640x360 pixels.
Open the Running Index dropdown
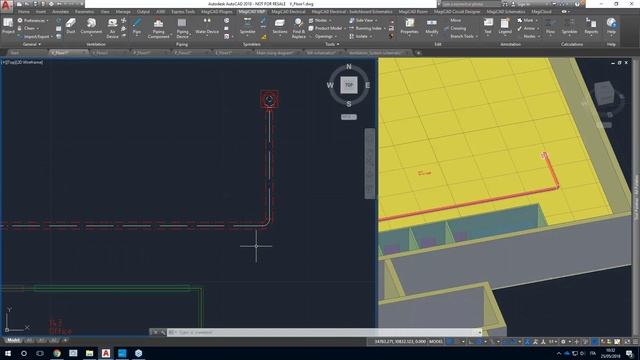(x=366, y=28)
